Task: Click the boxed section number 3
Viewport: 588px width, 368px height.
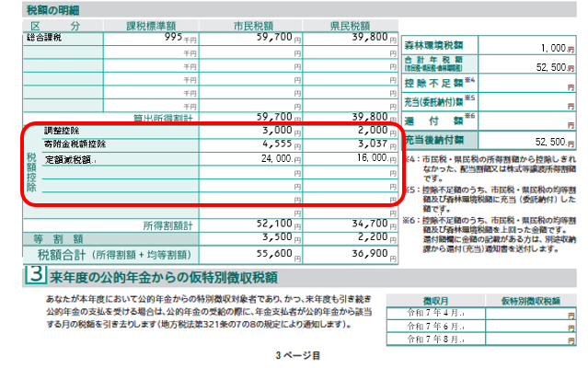Action: pyautogui.click(x=36, y=274)
